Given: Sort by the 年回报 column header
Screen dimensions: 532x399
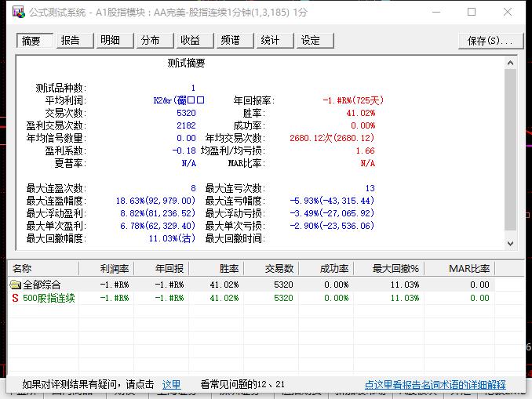Looking at the screenshot, I should click(162, 269).
